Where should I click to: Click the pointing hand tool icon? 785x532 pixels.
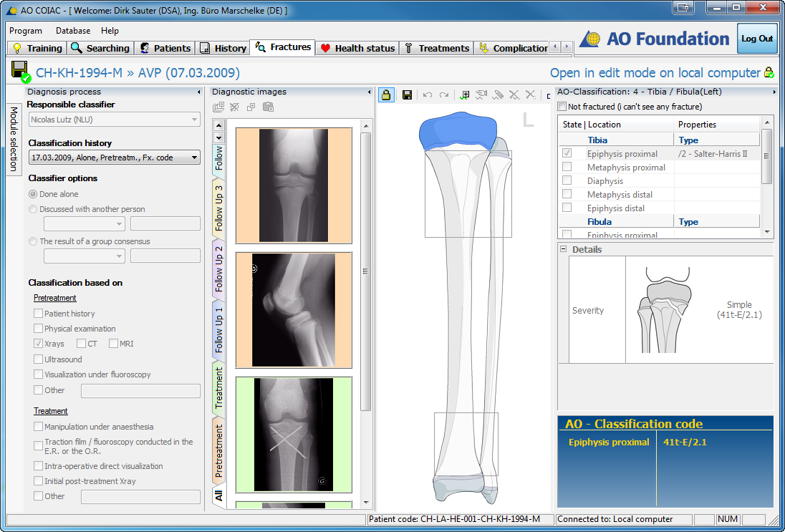[481, 95]
